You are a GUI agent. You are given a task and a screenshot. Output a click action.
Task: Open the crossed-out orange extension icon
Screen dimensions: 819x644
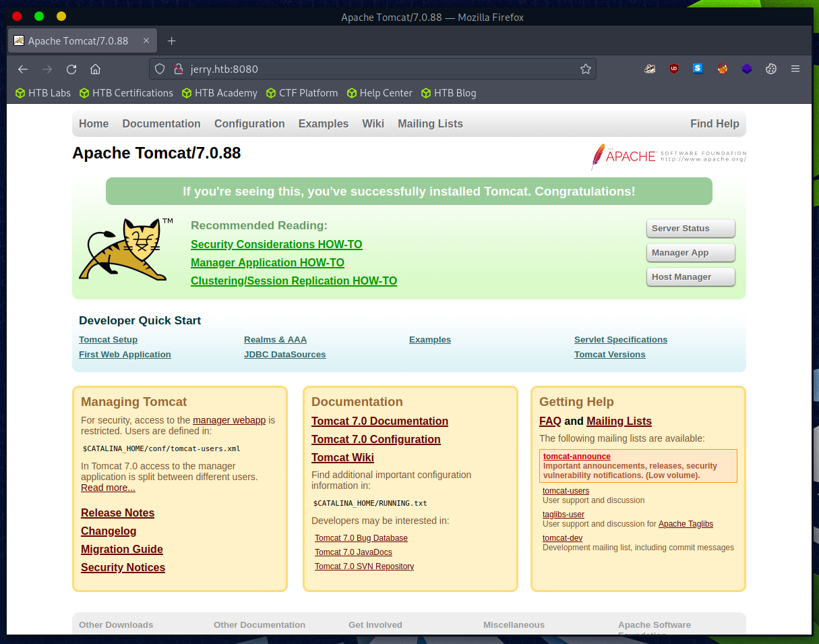(x=723, y=69)
